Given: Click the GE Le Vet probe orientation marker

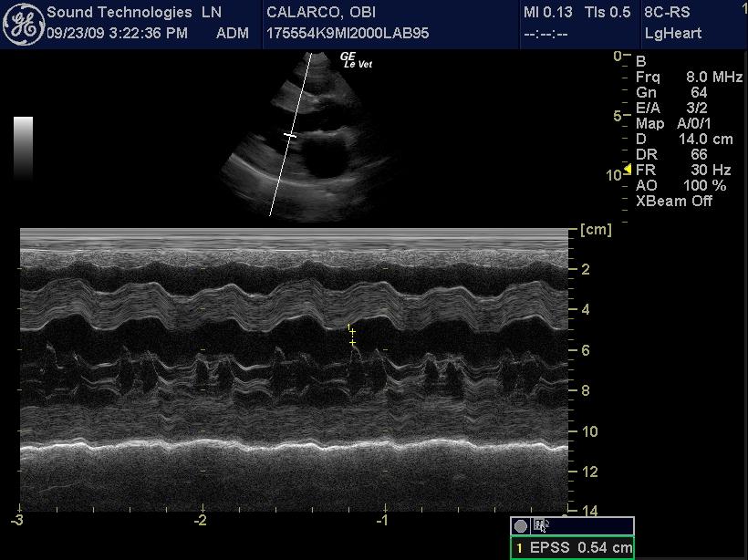Looking at the screenshot, I should pos(355,60).
